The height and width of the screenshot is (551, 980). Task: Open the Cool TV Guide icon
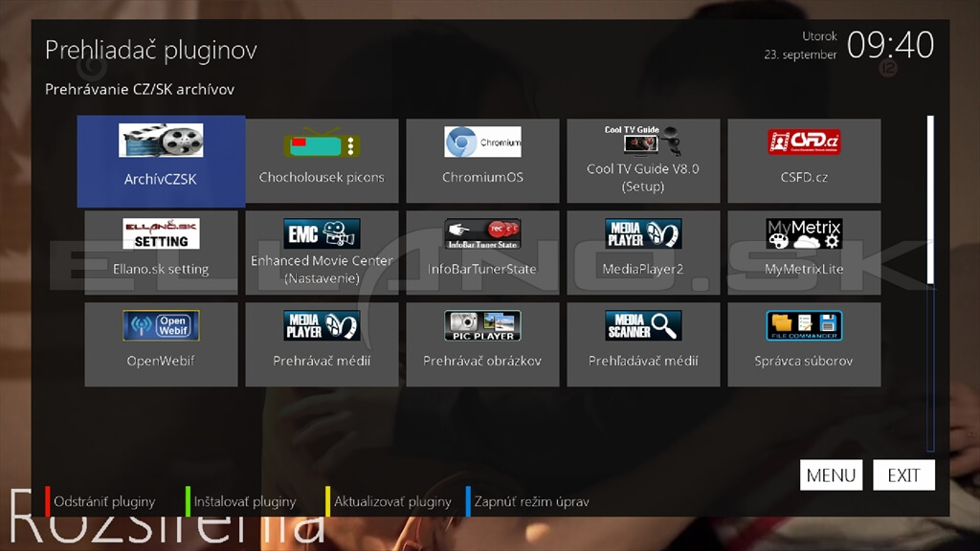point(643,140)
